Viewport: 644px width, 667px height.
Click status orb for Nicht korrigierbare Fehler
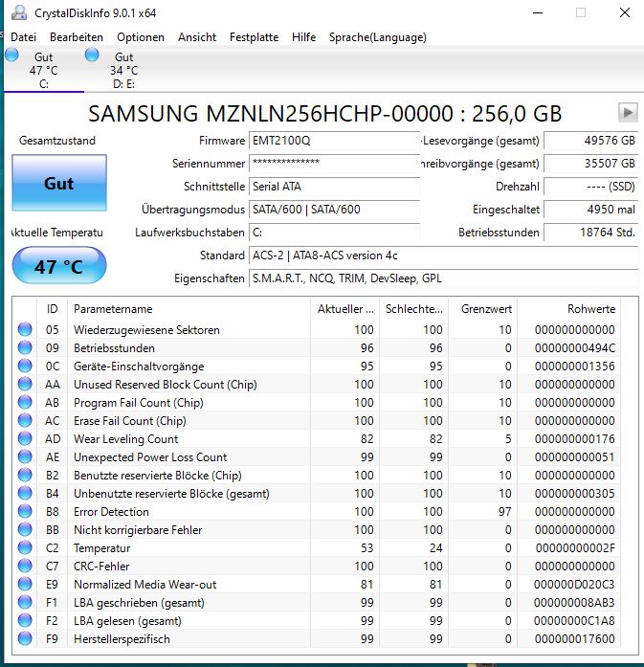pos(25,529)
